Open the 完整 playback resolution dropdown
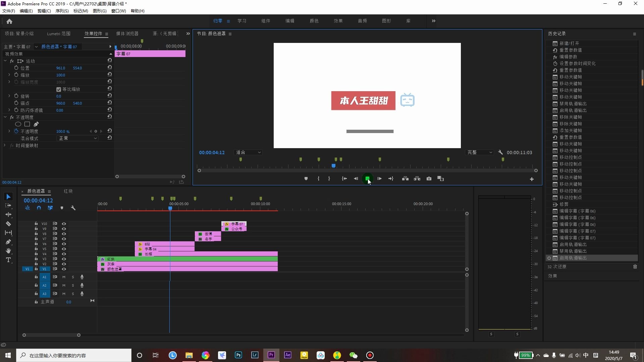The image size is (644, 362). coord(480,153)
